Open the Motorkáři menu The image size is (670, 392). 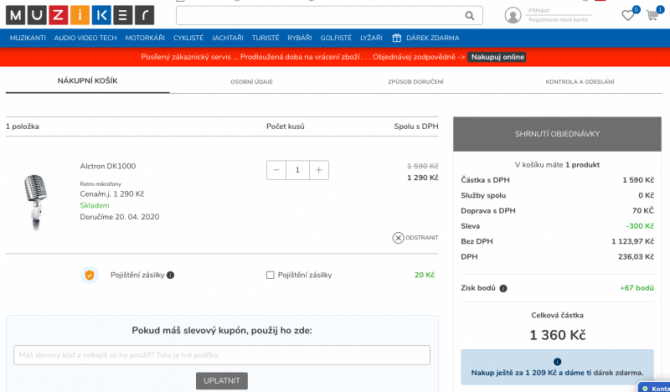click(x=145, y=38)
